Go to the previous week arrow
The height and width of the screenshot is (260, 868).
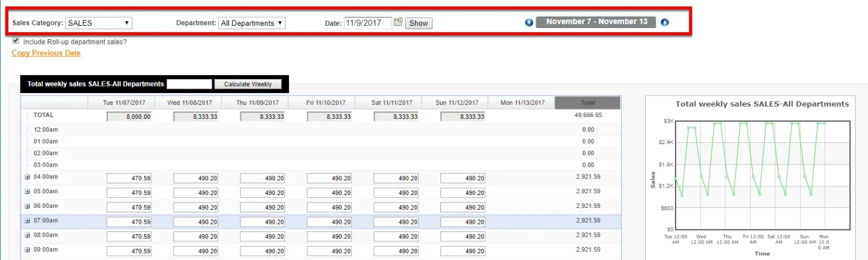point(529,22)
